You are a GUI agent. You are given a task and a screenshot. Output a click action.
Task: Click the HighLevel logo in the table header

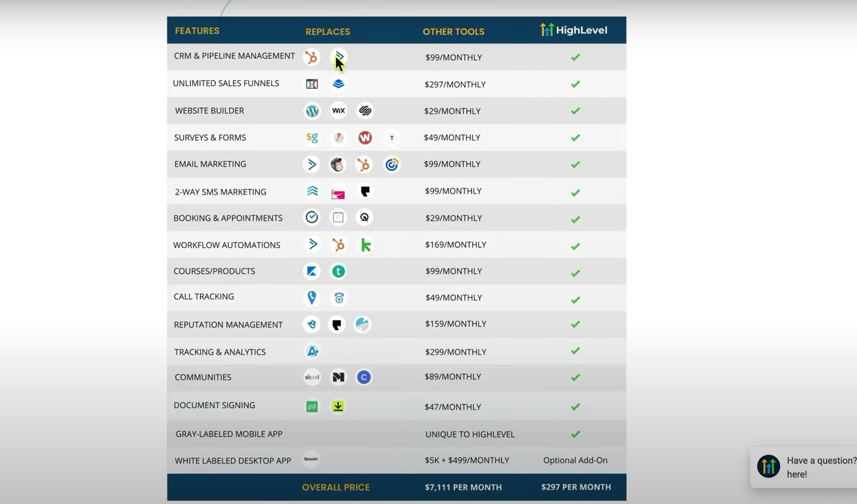click(573, 30)
